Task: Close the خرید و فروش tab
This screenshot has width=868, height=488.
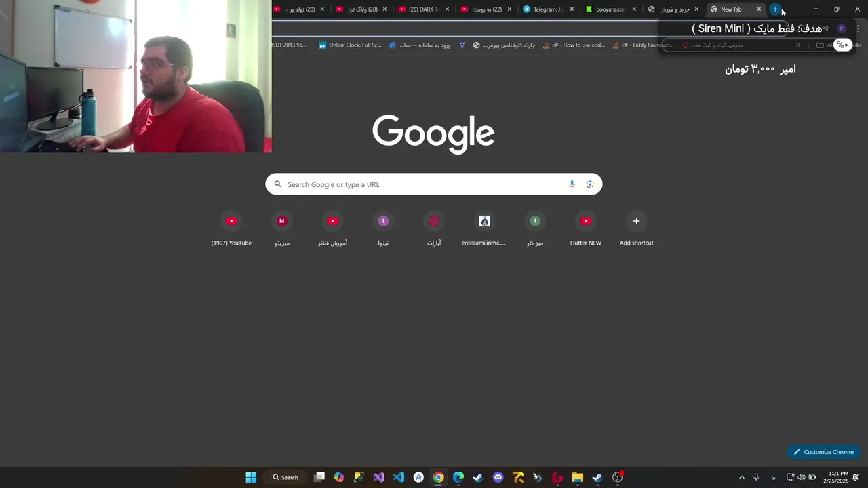Action: click(696, 9)
